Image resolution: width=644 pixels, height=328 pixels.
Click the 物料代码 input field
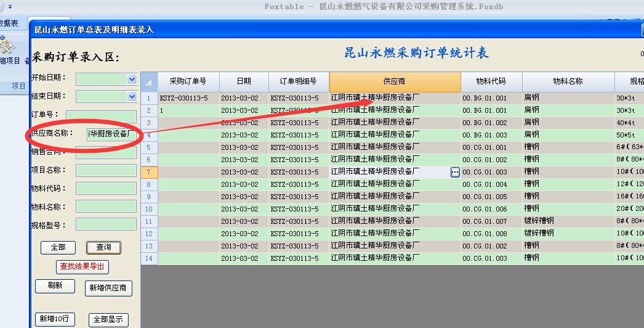[106, 189]
